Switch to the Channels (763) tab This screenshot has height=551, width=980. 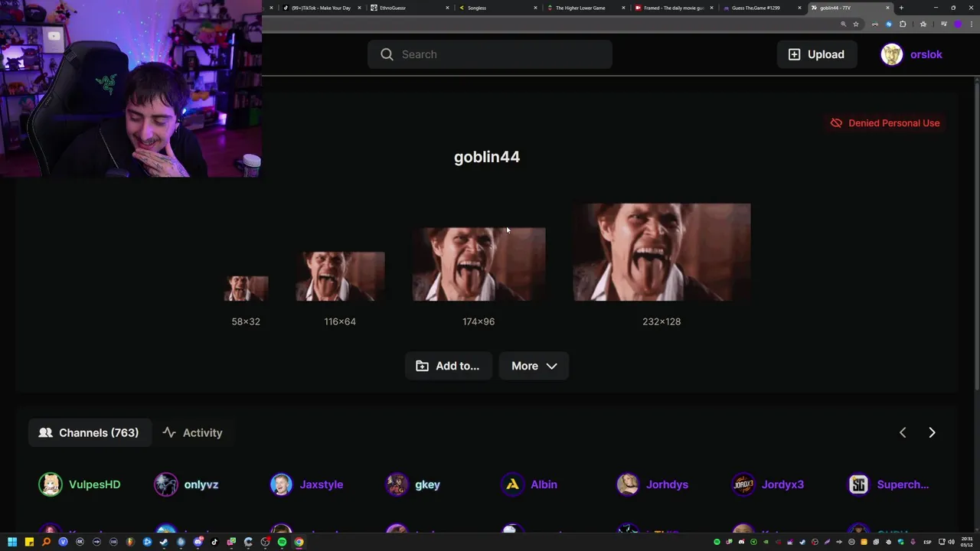click(x=90, y=432)
